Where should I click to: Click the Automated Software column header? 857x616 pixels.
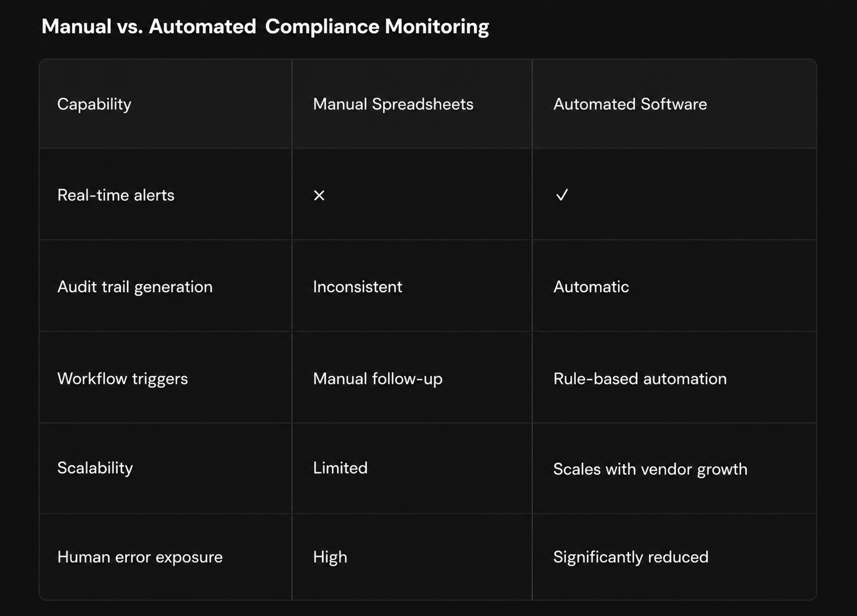click(x=630, y=104)
